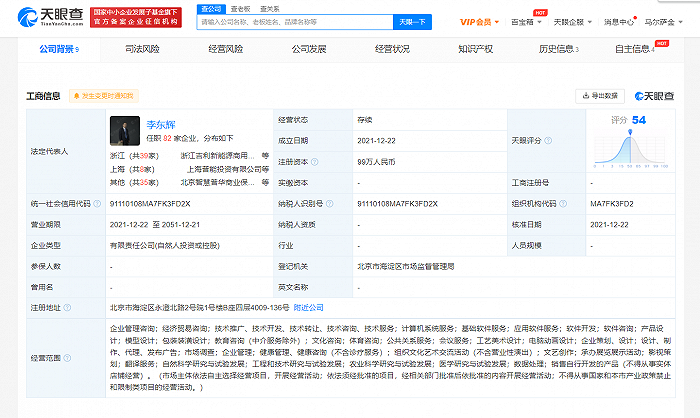Click the help icon beside 纳税人识别号

click(329, 204)
